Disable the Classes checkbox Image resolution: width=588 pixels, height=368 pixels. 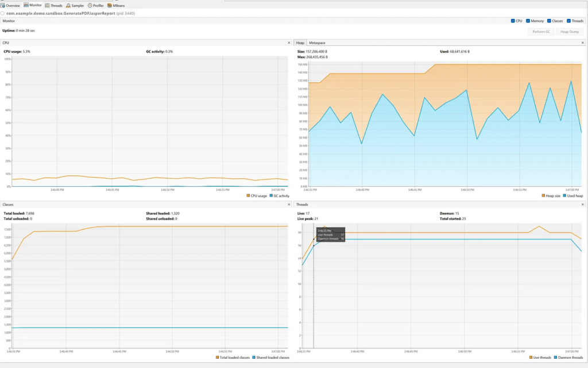(x=549, y=21)
